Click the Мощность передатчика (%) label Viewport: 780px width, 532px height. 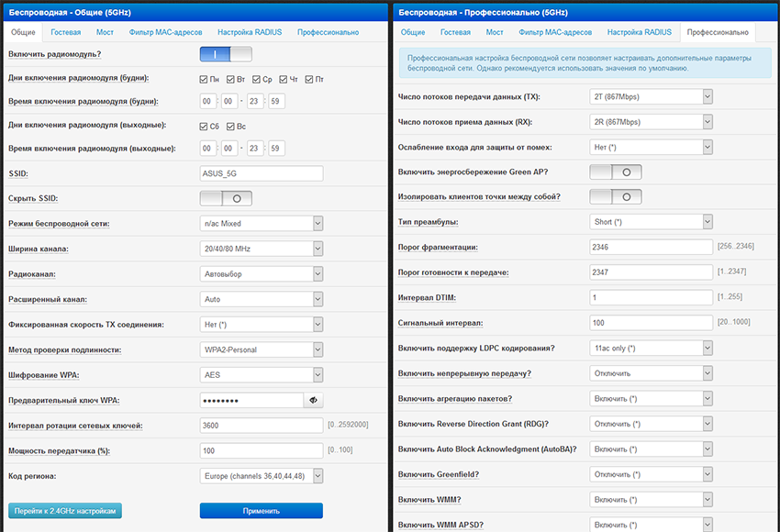pyautogui.click(x=60, y=451)
